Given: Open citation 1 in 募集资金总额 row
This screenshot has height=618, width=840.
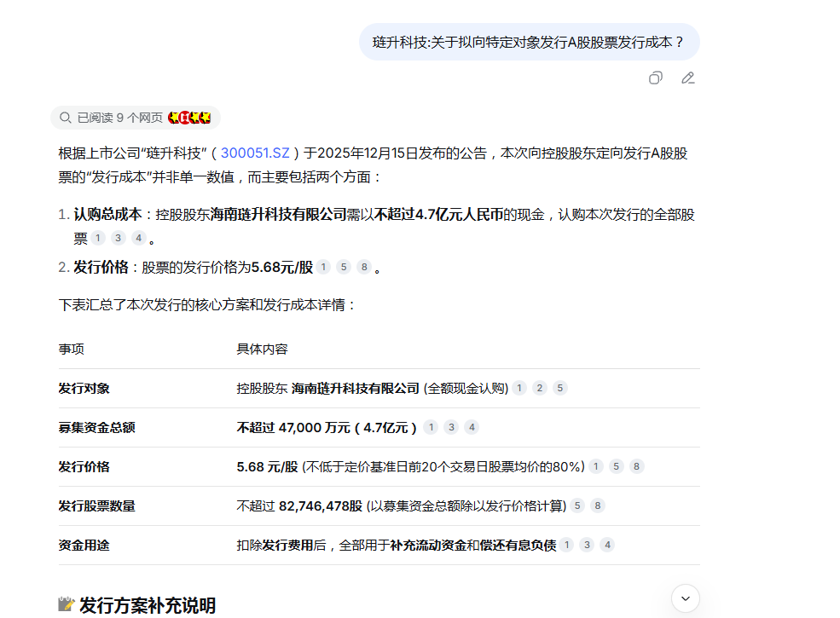Looking at the screenshot, I should [431, 427].
